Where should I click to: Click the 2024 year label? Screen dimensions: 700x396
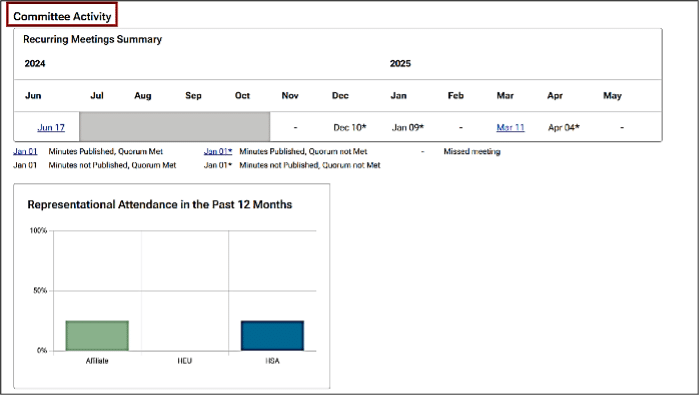coord(35,63)
